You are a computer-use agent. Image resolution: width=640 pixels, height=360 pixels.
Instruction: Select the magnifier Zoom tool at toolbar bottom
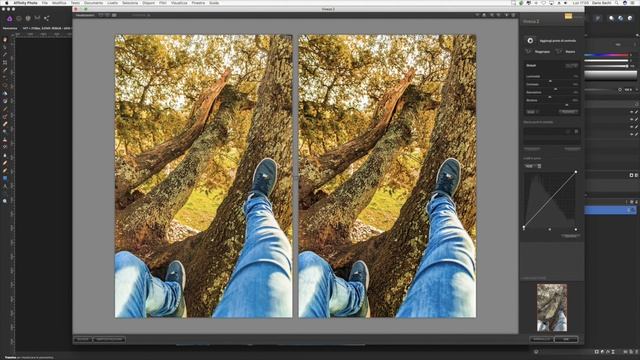point(5,201)
